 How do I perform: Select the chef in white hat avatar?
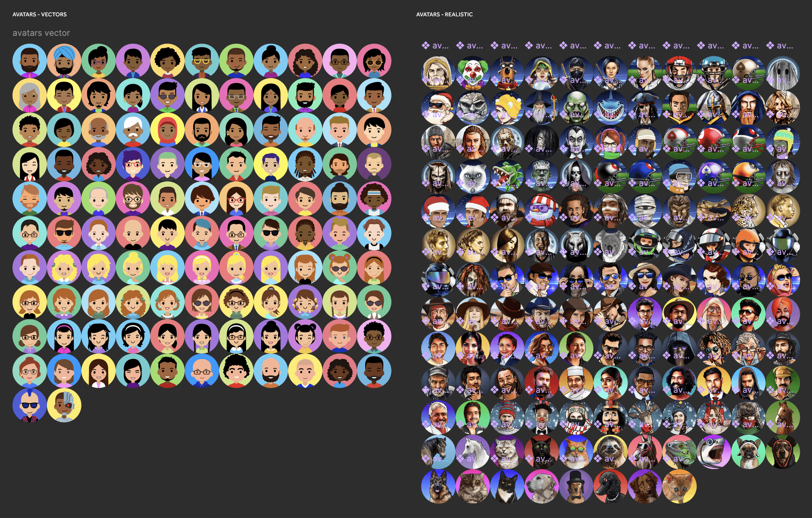(x=576, y=383)
